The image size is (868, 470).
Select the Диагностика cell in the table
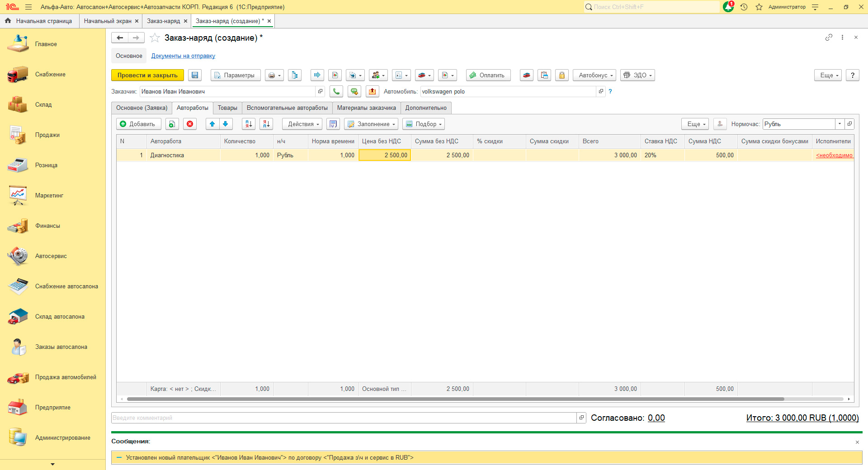coord(183,155)
